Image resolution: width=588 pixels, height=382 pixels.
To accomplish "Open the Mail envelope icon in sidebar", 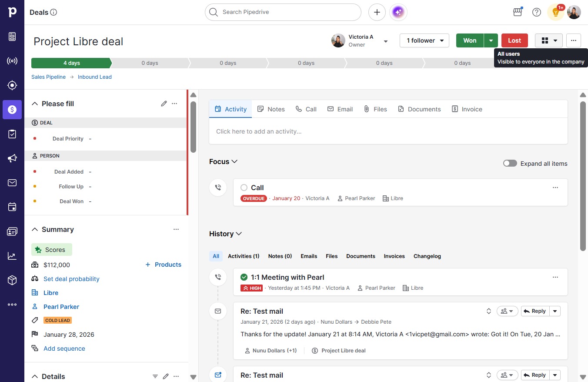I will click(x=12, y=183).
